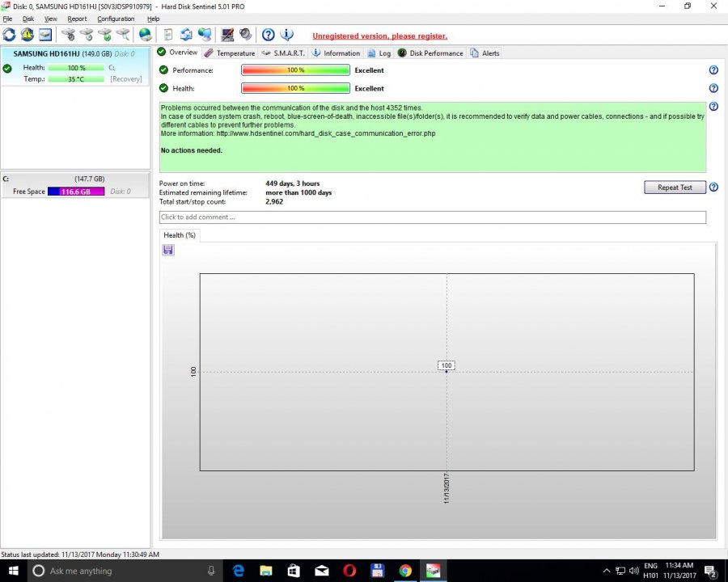The height and width of the screenshot is (582, 728).
Task: Click the green check beside Health label
Action: tap(163, 88)
